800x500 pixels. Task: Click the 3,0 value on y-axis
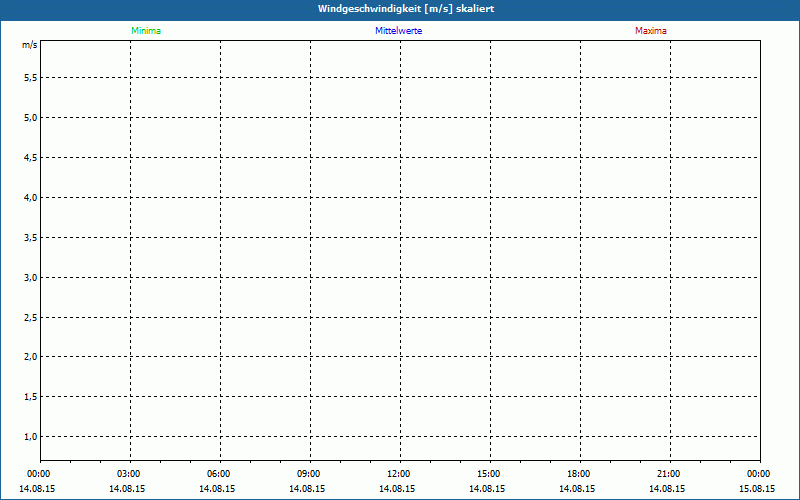(x=30, y=278)
